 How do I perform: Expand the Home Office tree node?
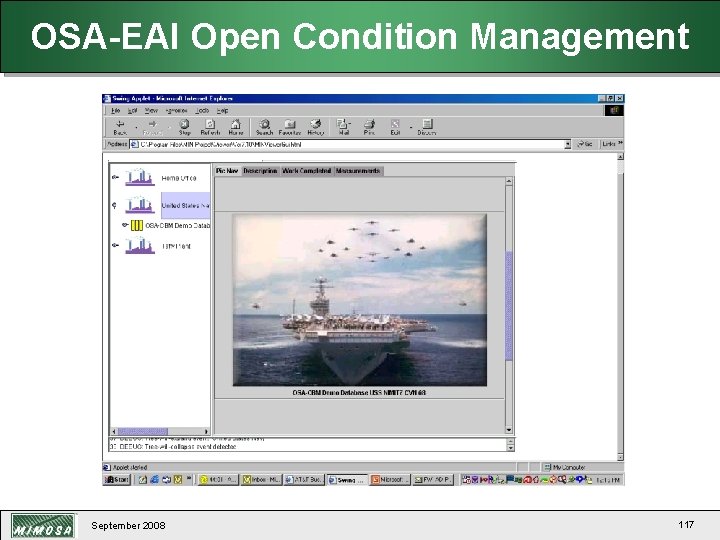[x=115, y=177]
